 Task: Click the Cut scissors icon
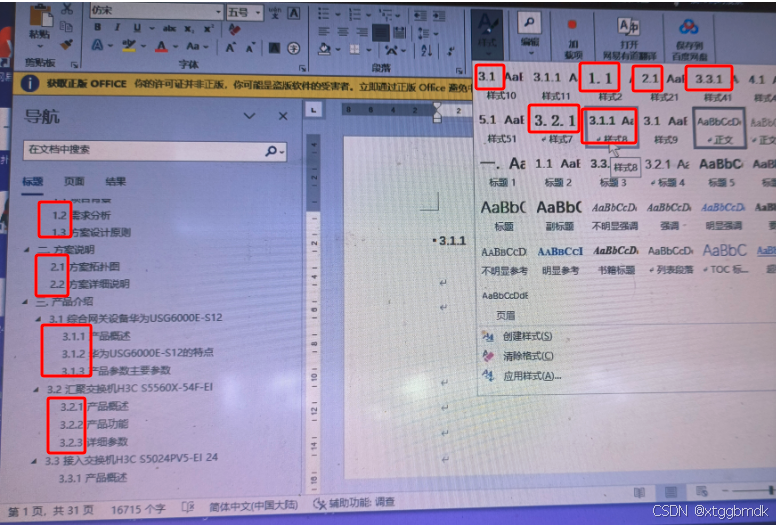click(67, 8)
